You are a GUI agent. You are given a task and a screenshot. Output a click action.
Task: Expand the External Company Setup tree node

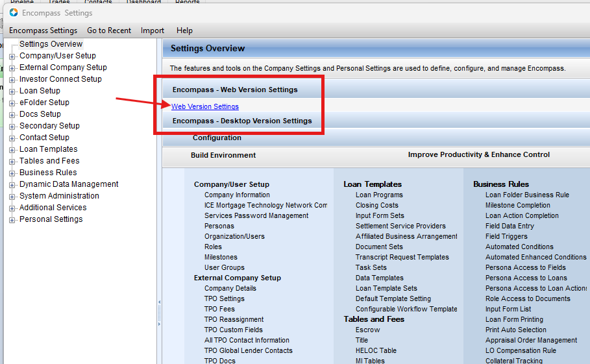coord(12,68)
